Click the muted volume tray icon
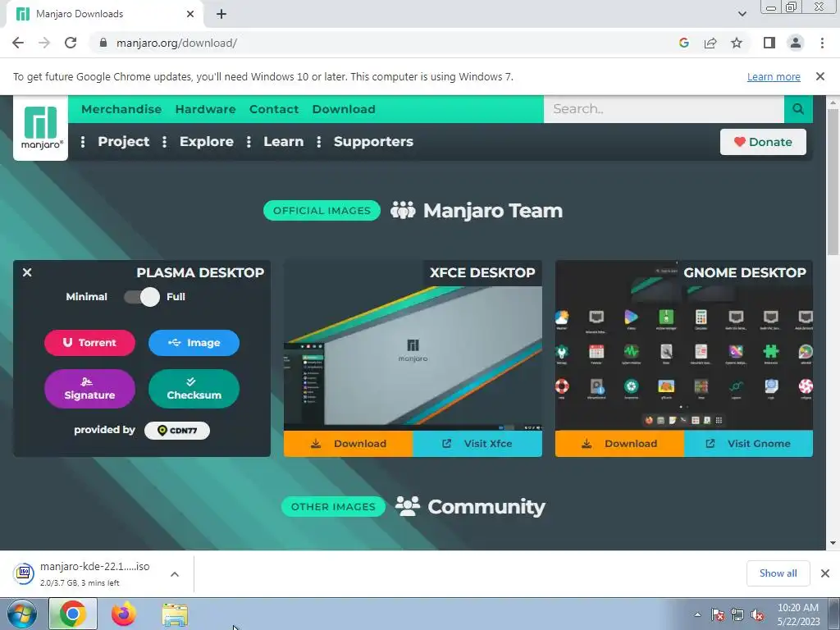The width and height of the screenshot is (840, 630). click(757, 615)
